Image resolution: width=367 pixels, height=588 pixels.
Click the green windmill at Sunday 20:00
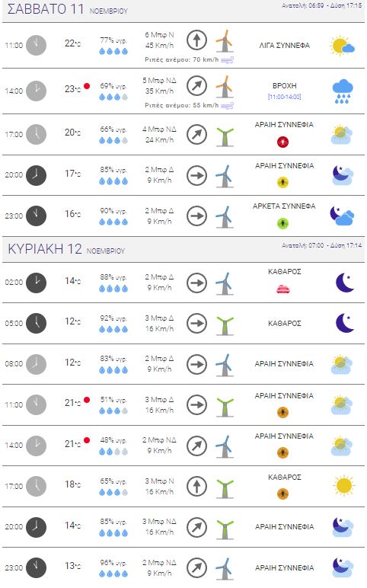click(225, 529)
